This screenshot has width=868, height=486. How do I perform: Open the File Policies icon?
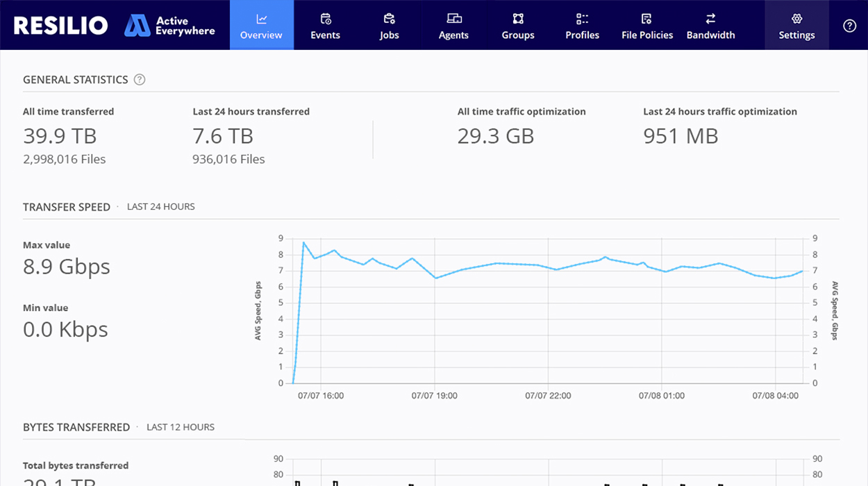646,19
